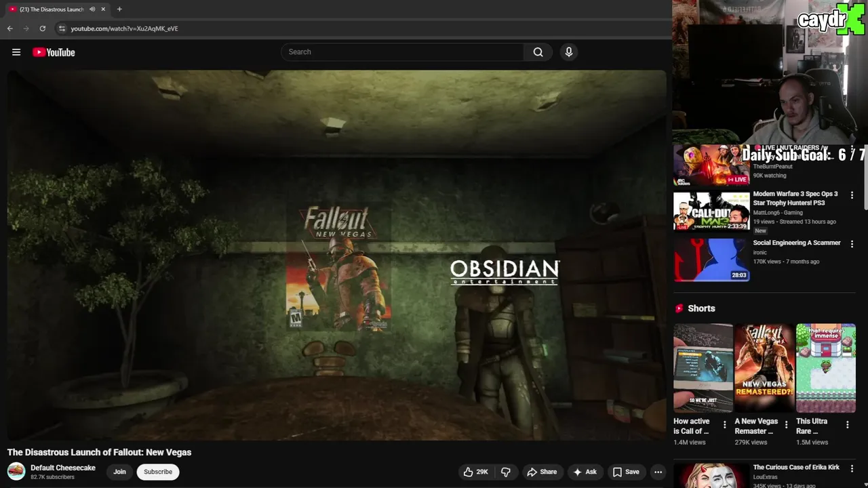Go to YouTube home via logo

tap(54, 52)
